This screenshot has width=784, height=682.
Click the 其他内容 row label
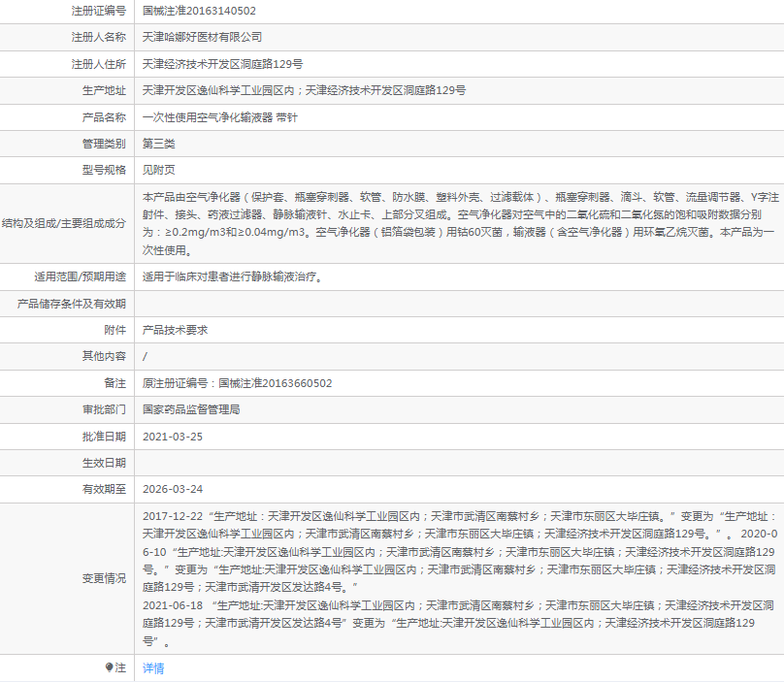click(x=104, y=356)
